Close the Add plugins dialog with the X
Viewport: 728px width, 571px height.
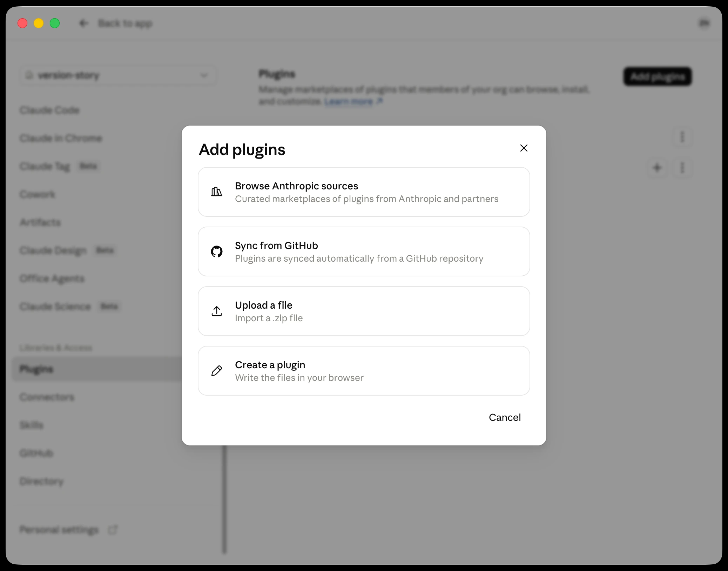click(524, 148)
